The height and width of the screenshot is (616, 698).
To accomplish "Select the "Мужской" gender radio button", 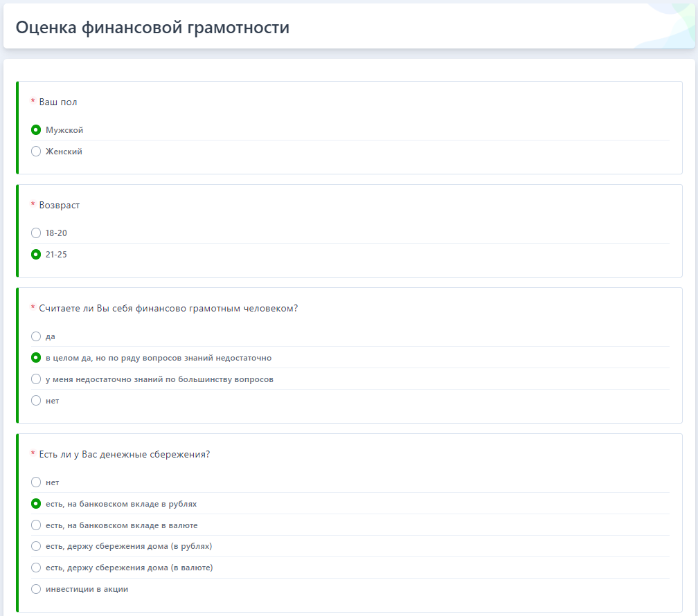I will 36,130.
